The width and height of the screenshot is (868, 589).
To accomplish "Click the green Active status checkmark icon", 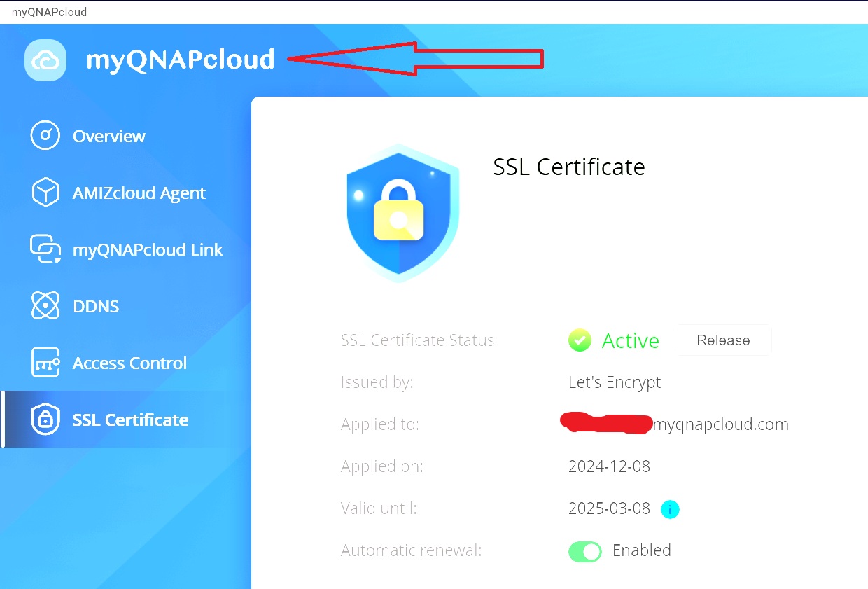I will (x=579, y=340).
